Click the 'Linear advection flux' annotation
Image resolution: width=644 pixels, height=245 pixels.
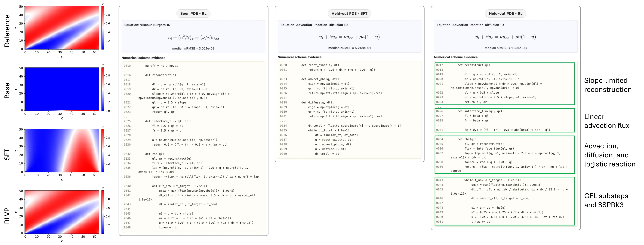[607, 121]
